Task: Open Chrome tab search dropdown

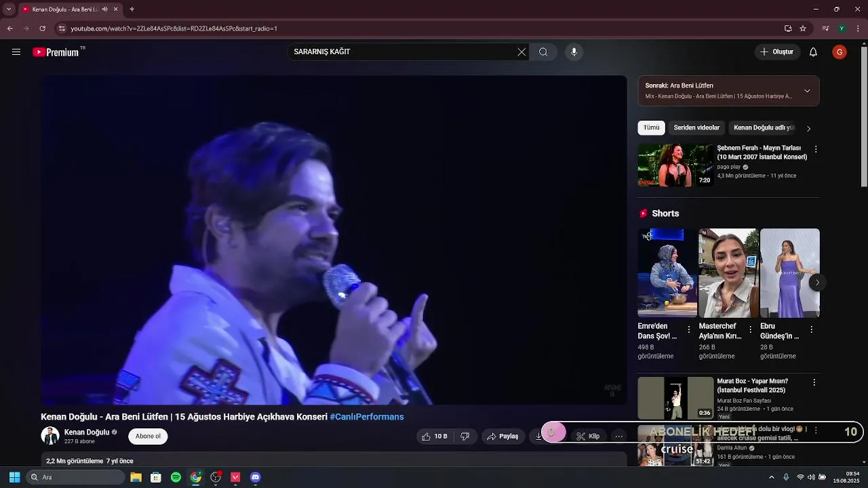Action: point(9,9)
